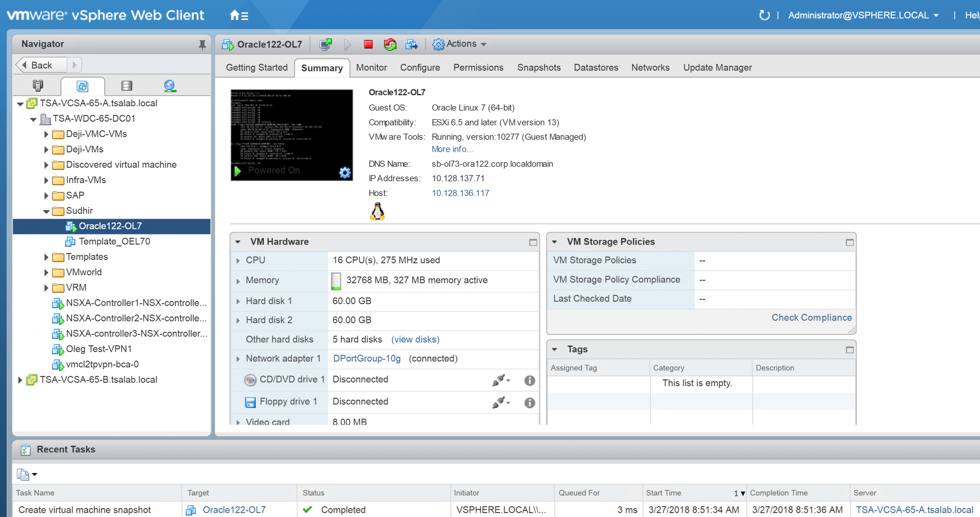
Task: Click the Restart Guest OS icon
Action: (x=390, y=44)
